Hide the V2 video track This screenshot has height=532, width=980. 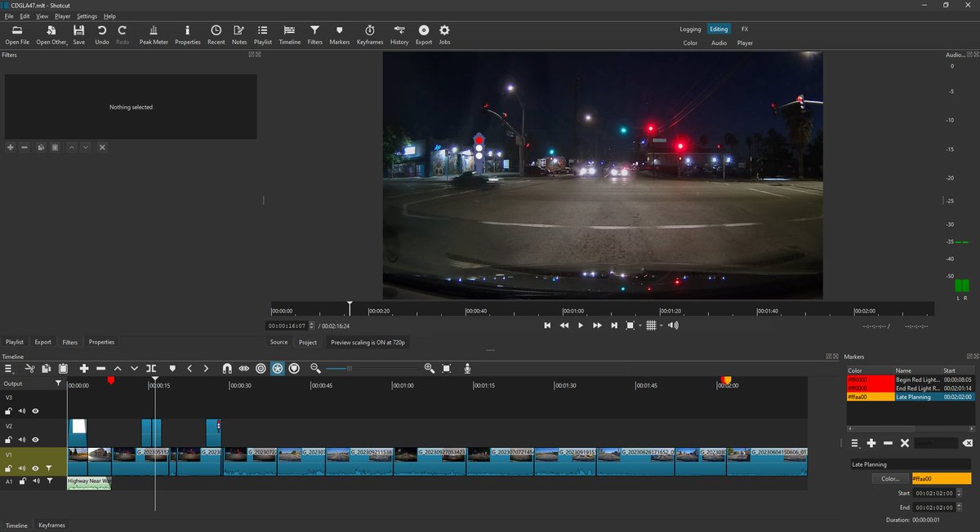click(x=36, y=439)
